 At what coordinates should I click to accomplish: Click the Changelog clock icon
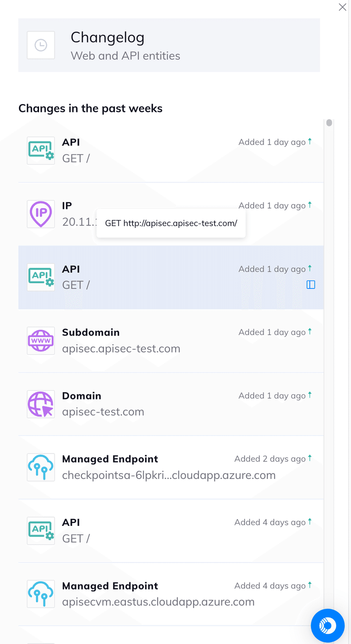point(41,45)
